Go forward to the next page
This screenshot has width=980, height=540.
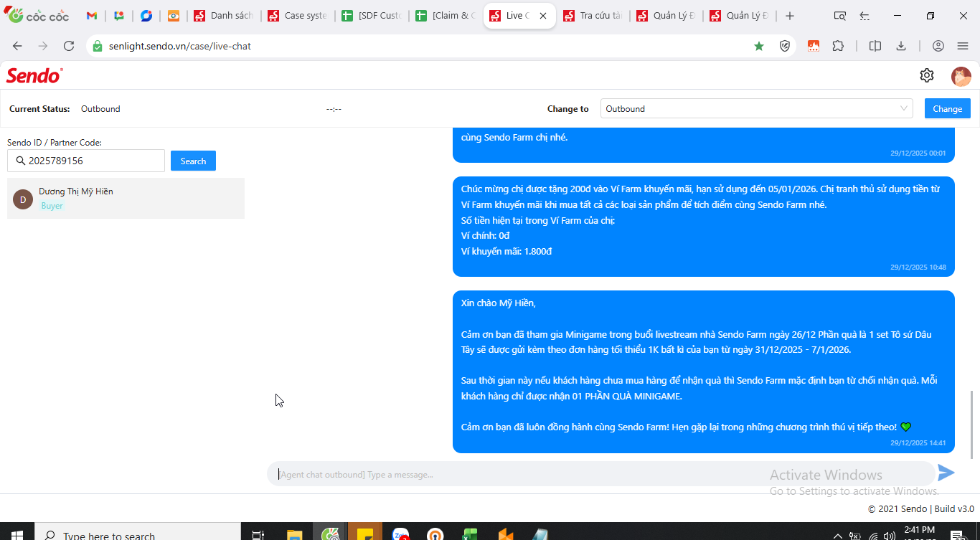[43, 46]
